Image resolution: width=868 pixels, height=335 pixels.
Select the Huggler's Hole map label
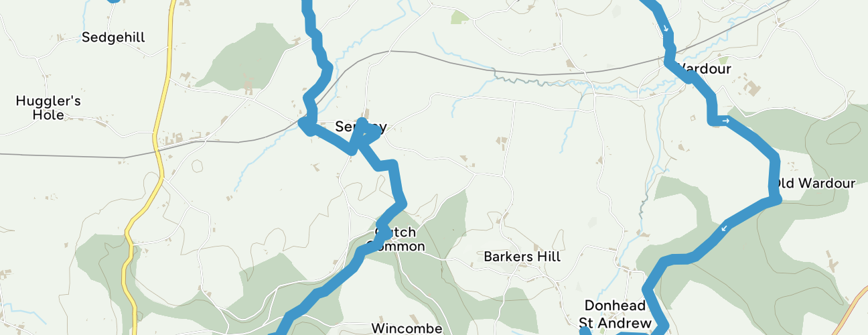click(x=48, y=108)
